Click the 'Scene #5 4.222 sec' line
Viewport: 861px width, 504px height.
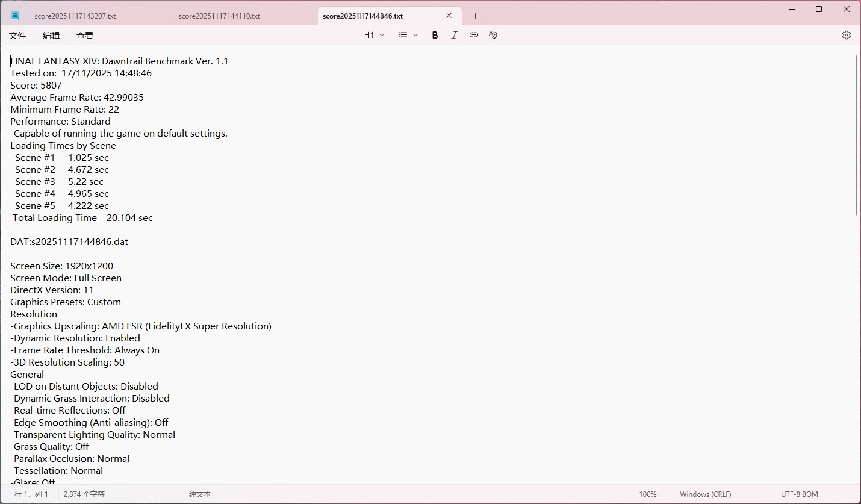click(x=62, y=205)
